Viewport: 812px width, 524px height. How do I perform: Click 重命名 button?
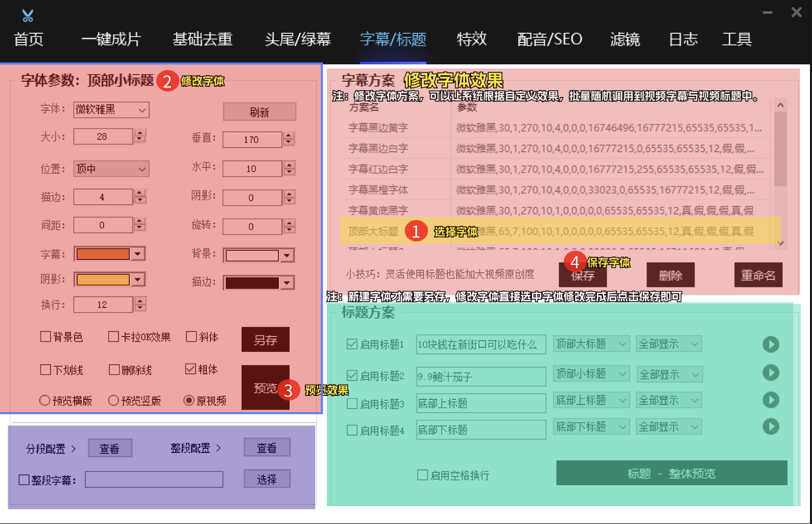click(758, 275)
